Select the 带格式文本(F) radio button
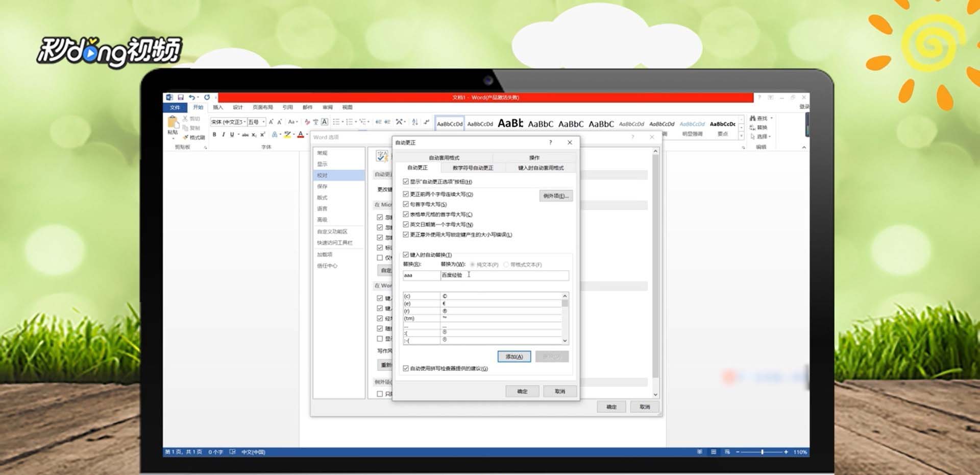The width and height of the screenshot is (980, 475). 506,265
